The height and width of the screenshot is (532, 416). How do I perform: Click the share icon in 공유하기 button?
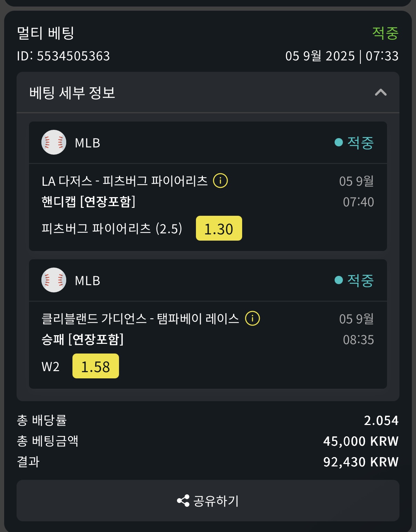coord(183,501)
